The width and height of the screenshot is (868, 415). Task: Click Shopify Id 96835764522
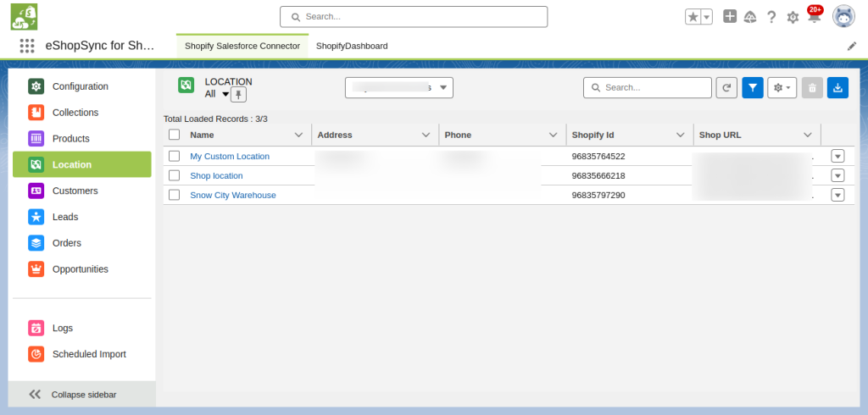pyautogui.click(x=598, y=156)
